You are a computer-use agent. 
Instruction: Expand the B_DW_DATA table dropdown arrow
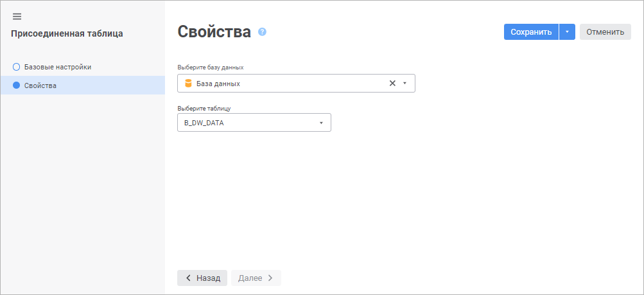pyautogui.click(x=320, y=123)
